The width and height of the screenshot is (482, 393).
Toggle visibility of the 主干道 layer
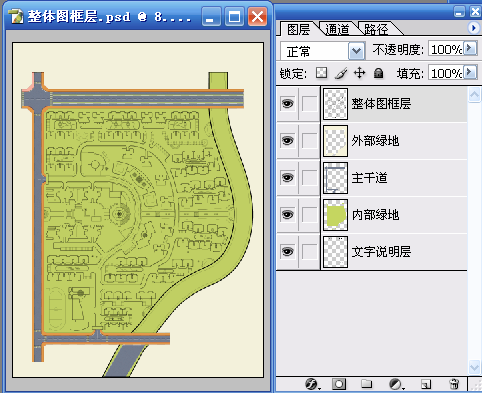tap(287, 177)
